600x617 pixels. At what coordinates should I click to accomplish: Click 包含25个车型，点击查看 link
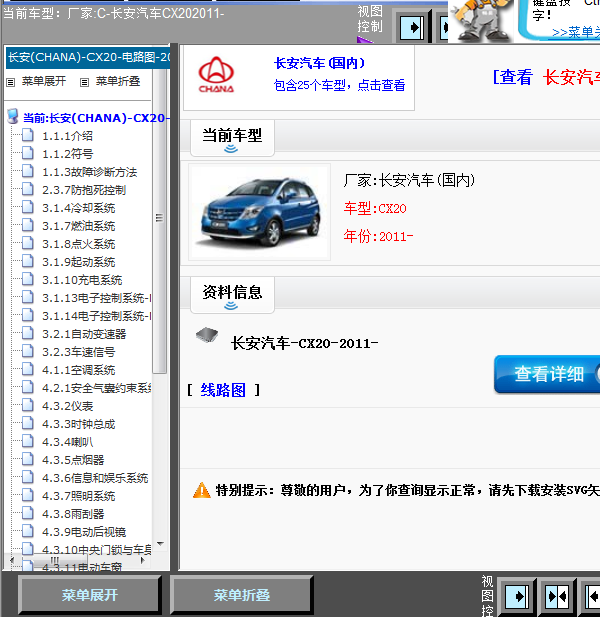(x=339, y=85)
